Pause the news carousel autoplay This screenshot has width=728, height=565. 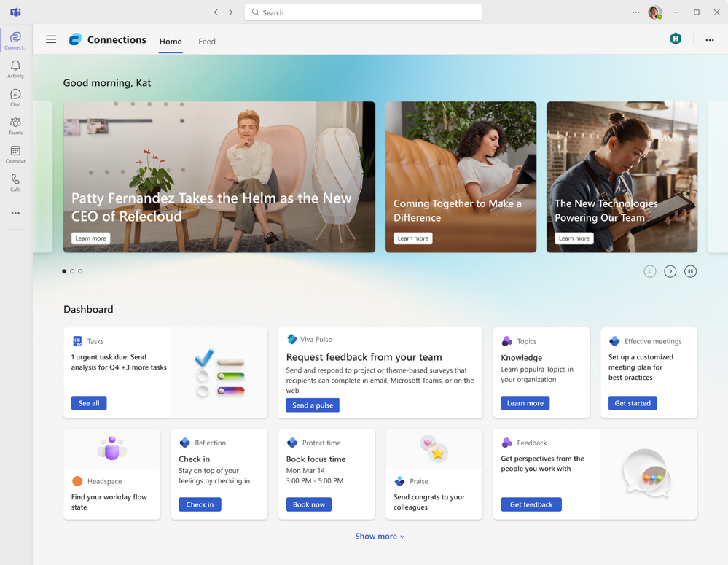click(x=690, y=271)
